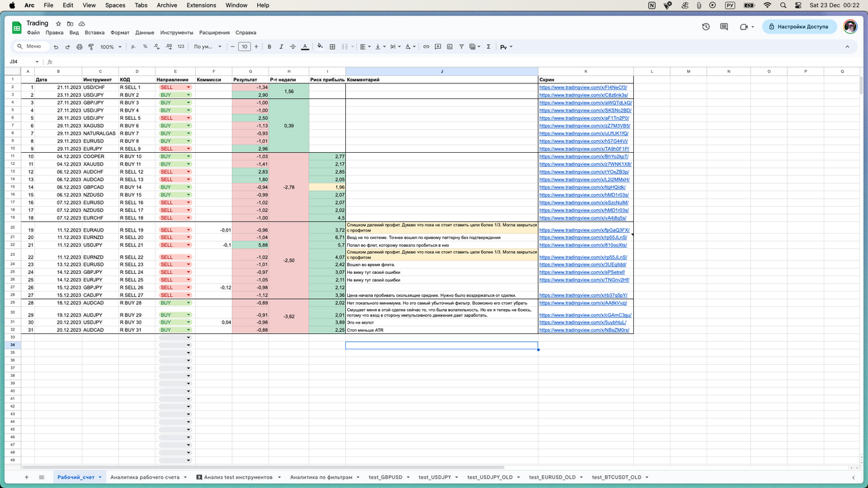
Task: Open the Расширения menu
Action: [214, 32]
